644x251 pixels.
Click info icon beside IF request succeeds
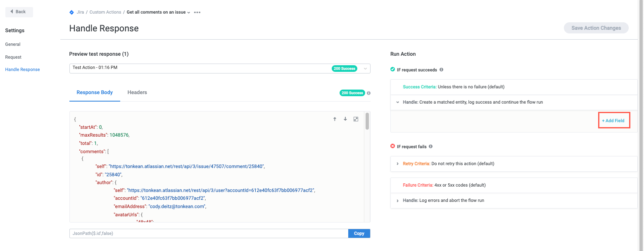coord(441,70)
